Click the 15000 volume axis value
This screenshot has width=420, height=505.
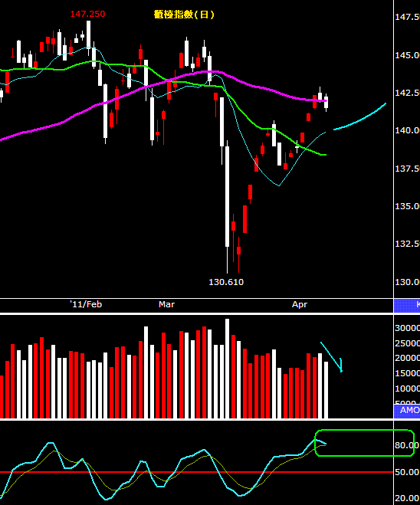[x=408, y=373]
